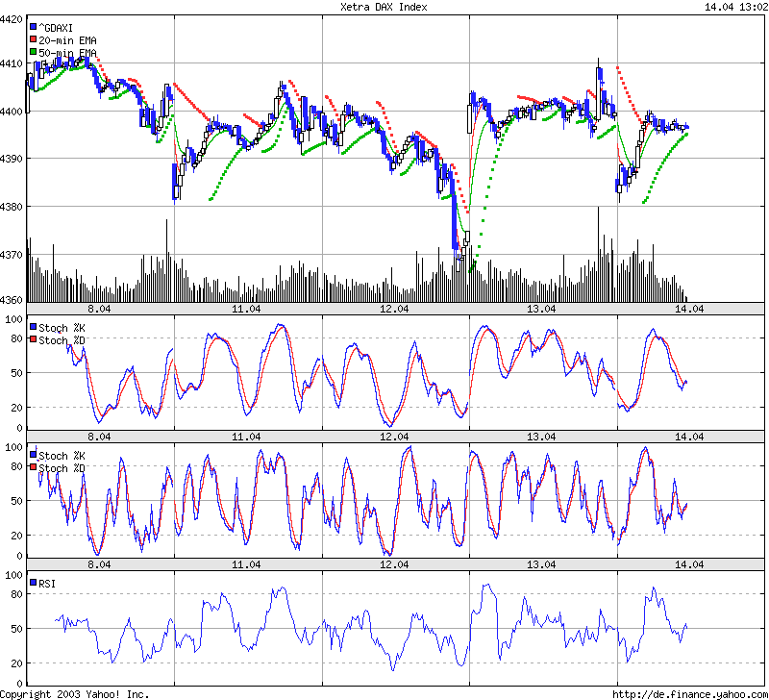This screenshot has width=769, height=700.
Task: Select the 11.04 date axis label
Action: click(248, 310)
